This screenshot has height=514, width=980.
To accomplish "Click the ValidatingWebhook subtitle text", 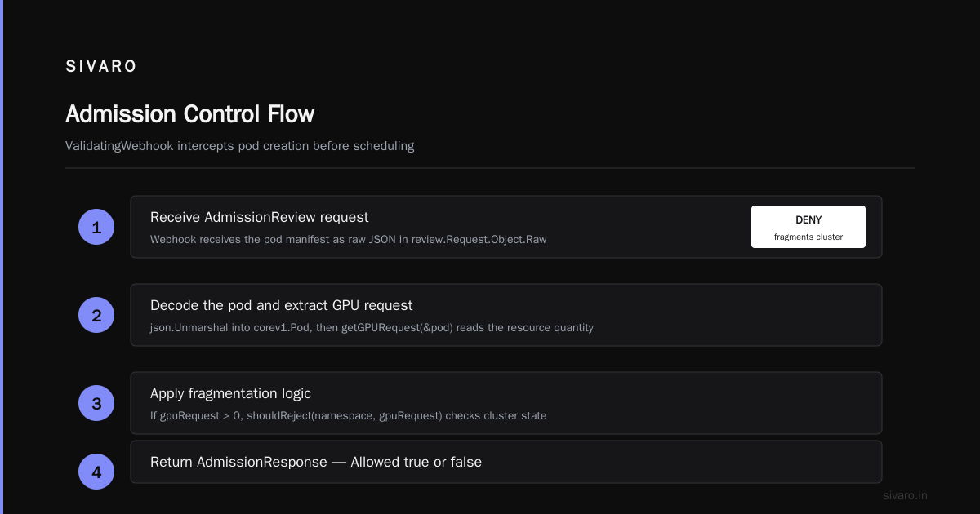I will (x=239, y=146).
